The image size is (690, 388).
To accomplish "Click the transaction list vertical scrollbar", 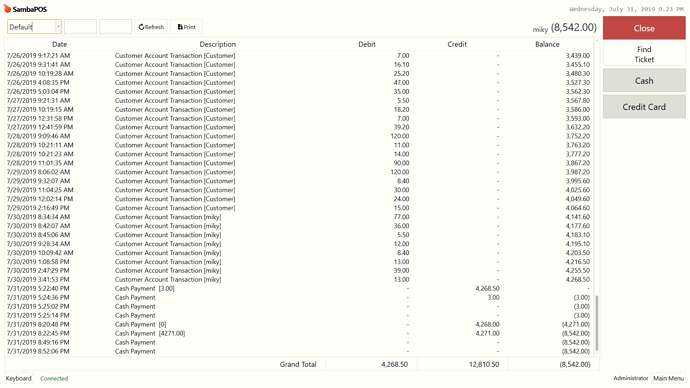I will point(597,323).
